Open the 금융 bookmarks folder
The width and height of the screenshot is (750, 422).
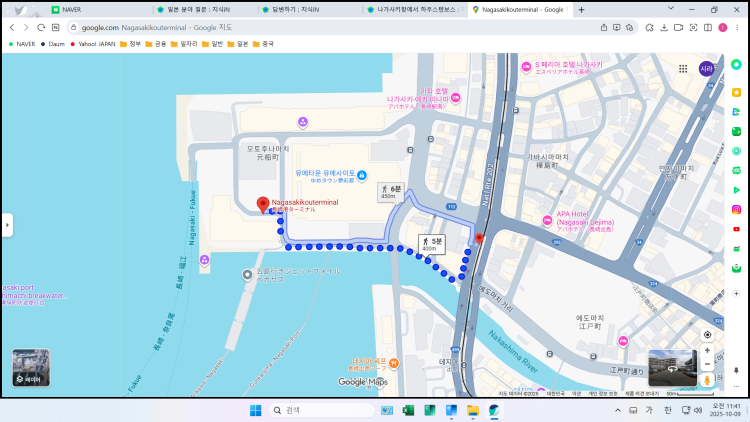(155, 44)
